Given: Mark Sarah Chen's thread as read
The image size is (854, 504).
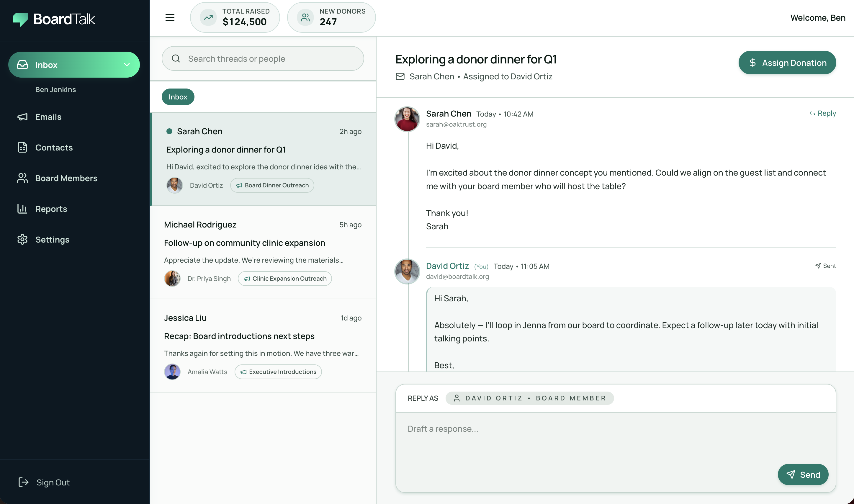Looking at the screenshot, I should (x=169, y=131).
